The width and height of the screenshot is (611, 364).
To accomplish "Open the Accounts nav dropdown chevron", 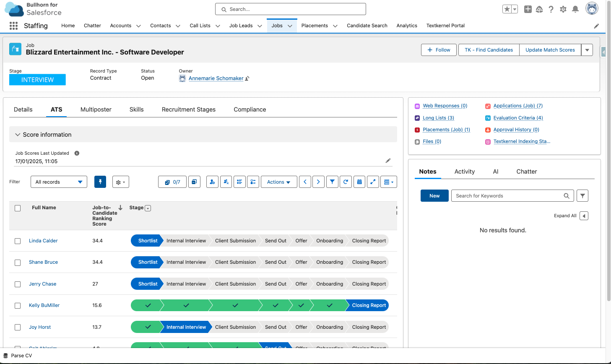I will [x=138, y=26].
